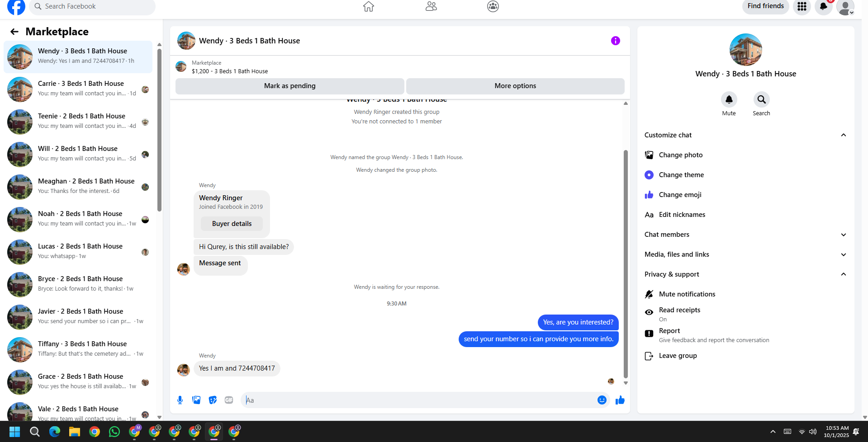This screenshot has width=868, height=442.
Task: Open the volume control in system tray
Action: (813, 432)
